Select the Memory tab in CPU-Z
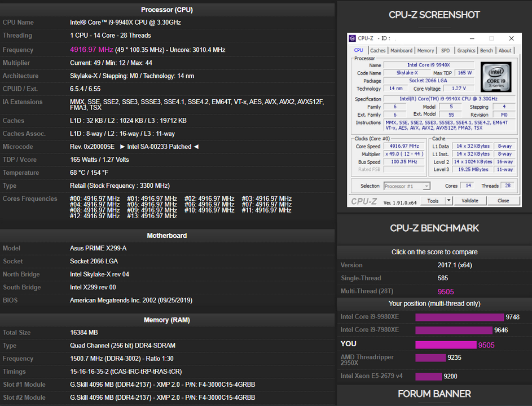This screenshot has width=532, height=406. coord(425,51)
